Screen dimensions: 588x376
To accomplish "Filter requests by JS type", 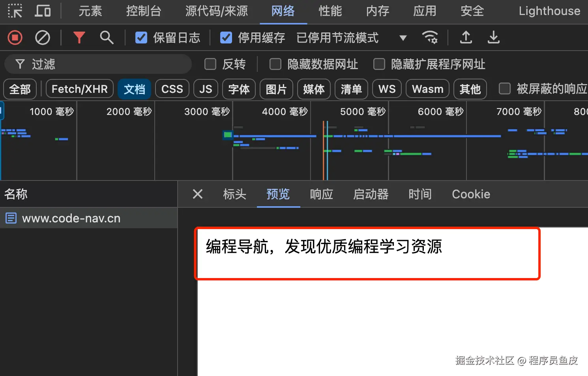I will pyautogui.click(x=206, y=89).
